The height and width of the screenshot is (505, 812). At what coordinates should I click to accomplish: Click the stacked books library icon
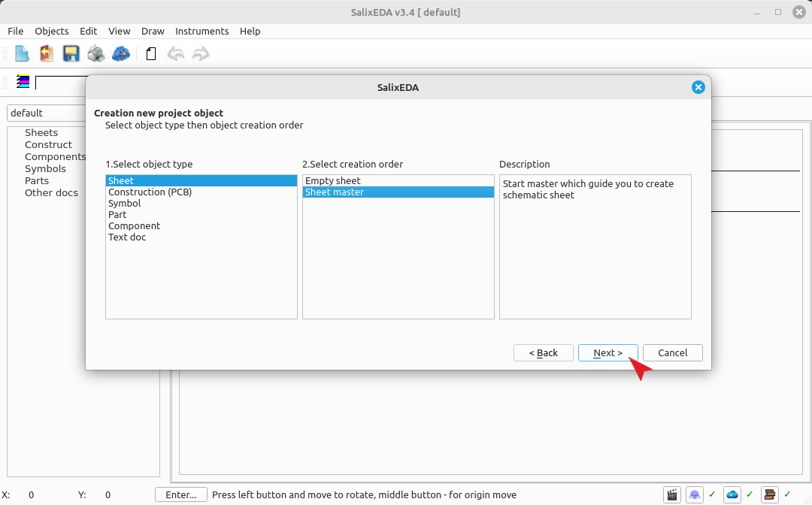coord(770,495)
